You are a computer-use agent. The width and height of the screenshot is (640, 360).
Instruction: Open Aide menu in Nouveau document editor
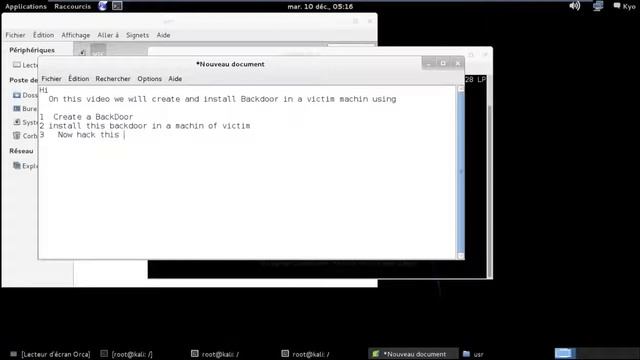point(175,79)
